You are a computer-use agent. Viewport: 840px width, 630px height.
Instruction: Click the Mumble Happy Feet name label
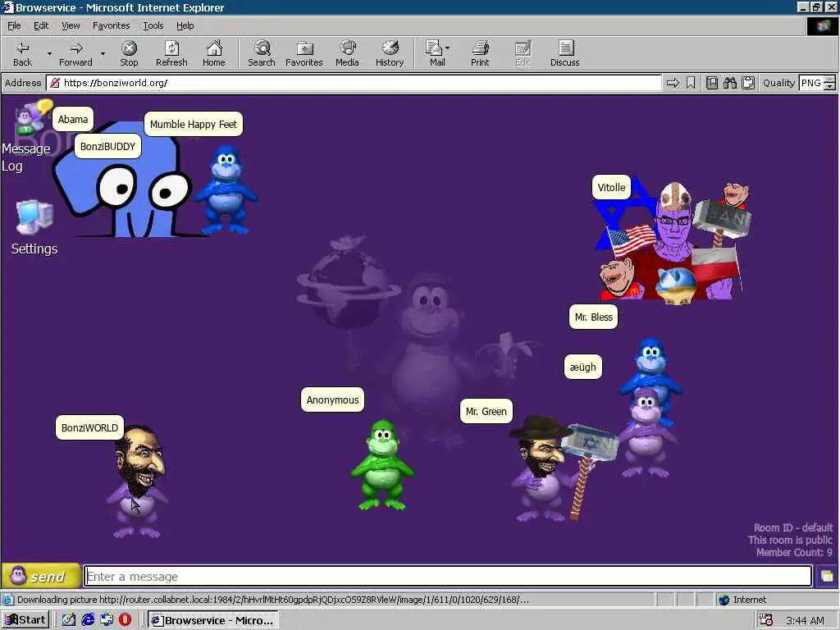(194, 125)
